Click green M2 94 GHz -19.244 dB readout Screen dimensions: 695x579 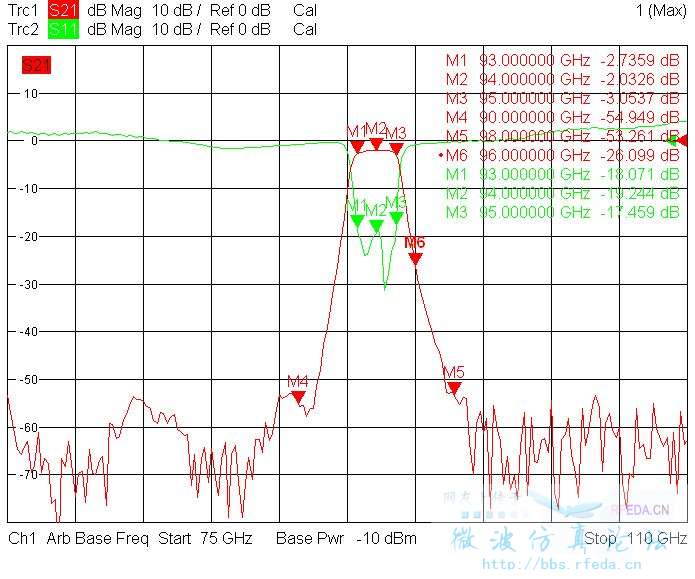pos(562,193)
